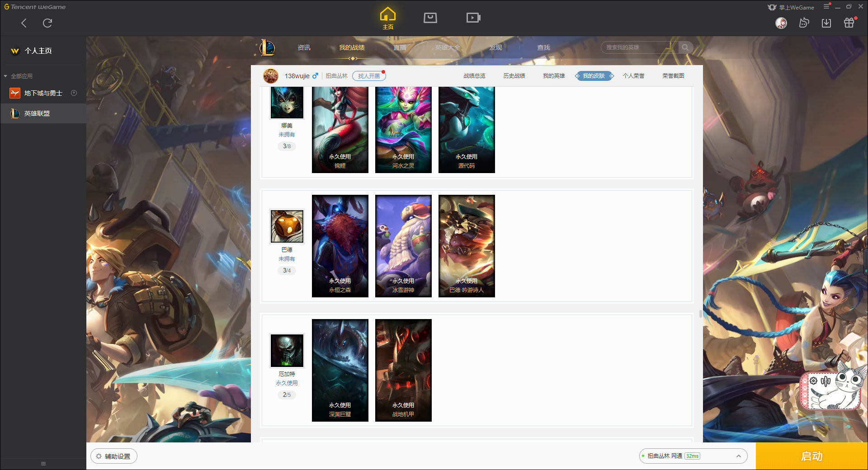This screenshot has height=470, width=868.
Task: Open the 我的战绩 tab
Action: click(352, 47)
